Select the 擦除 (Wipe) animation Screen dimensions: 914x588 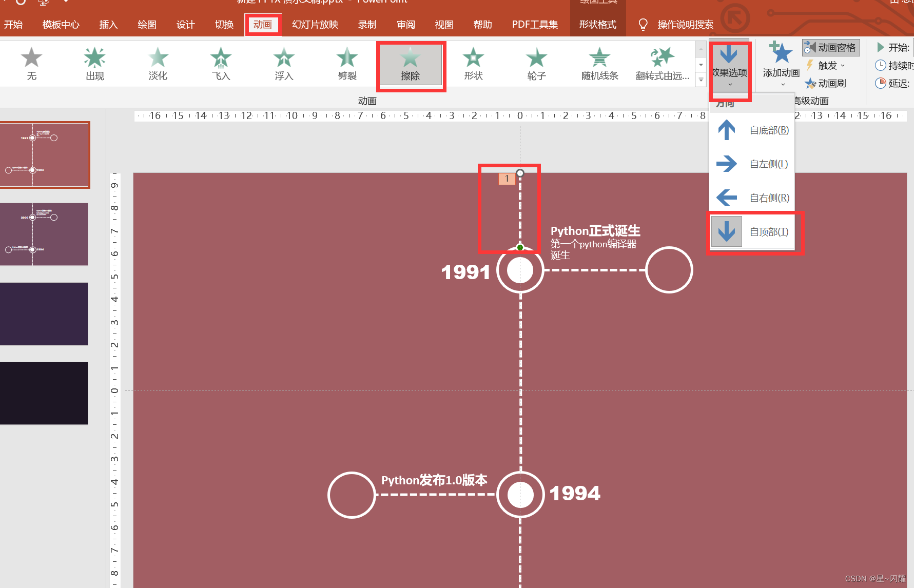(x=410, y=64)
